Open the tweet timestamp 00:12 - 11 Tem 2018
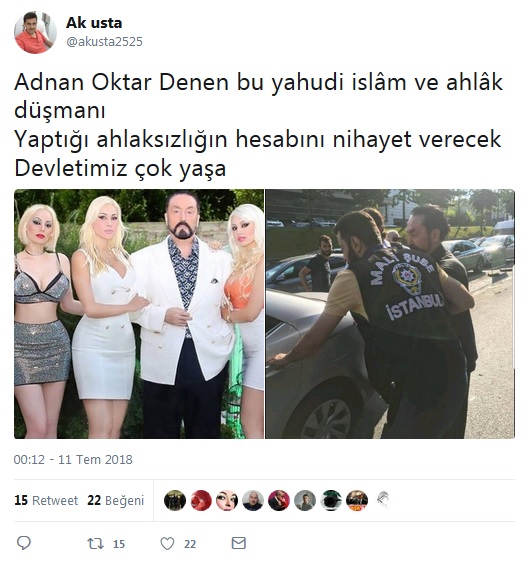Screen dimensions: 530x568 click(x=73, y=459)
